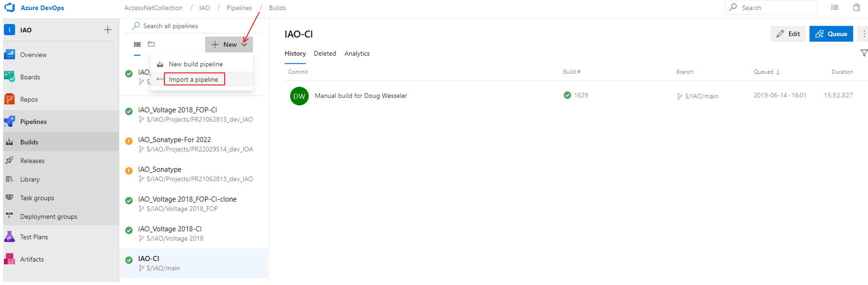Sort by the Queued column header
Viewport: 868px width, 285px height.
click(766, 72)
